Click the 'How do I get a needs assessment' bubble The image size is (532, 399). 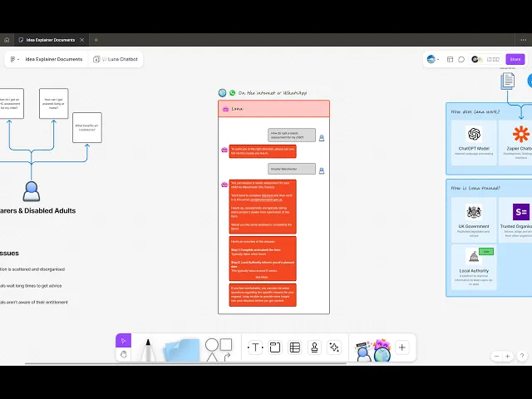coord(292,135)
